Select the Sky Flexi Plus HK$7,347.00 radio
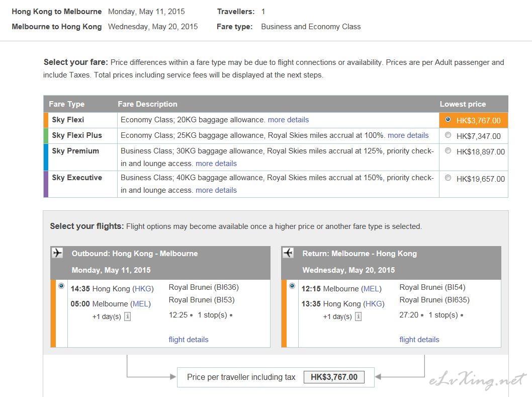This screenshot has height=397, width=532. click(448, 135)
